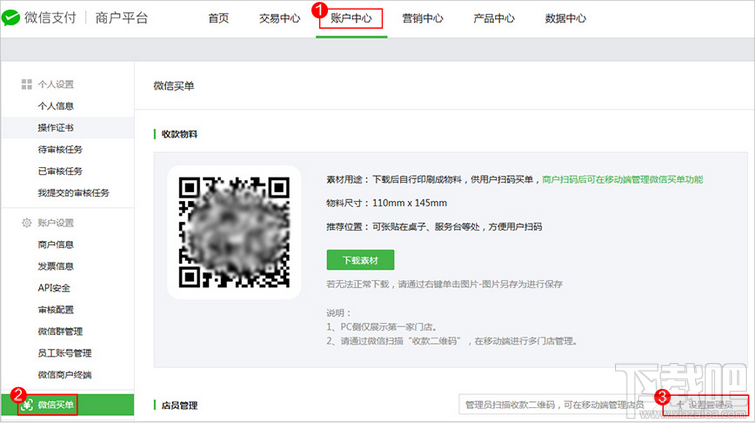Click the green 商户扫码后可在移动端管理微信买单功能 link
Viewport: 755px width, 424px height.
(x=623, y=180)
